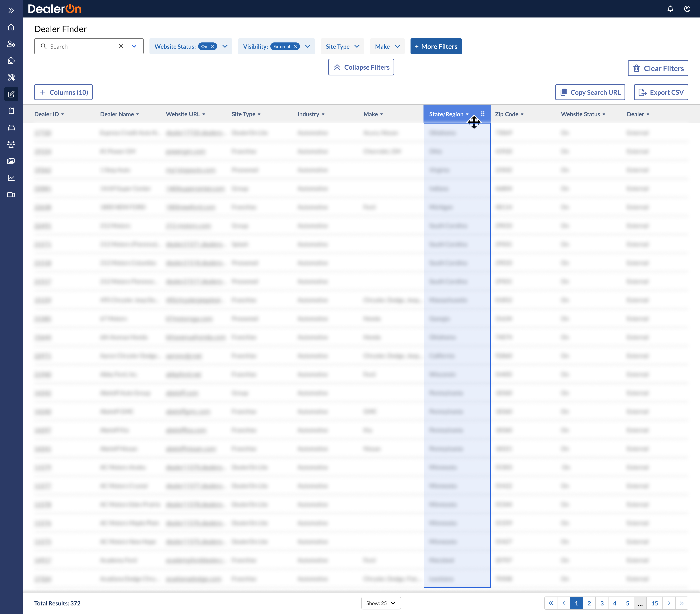The width and height of the screenshot is (700, 614).
Task: Expand the sidebar with double chevron icon
Action: tap(11, 10)
